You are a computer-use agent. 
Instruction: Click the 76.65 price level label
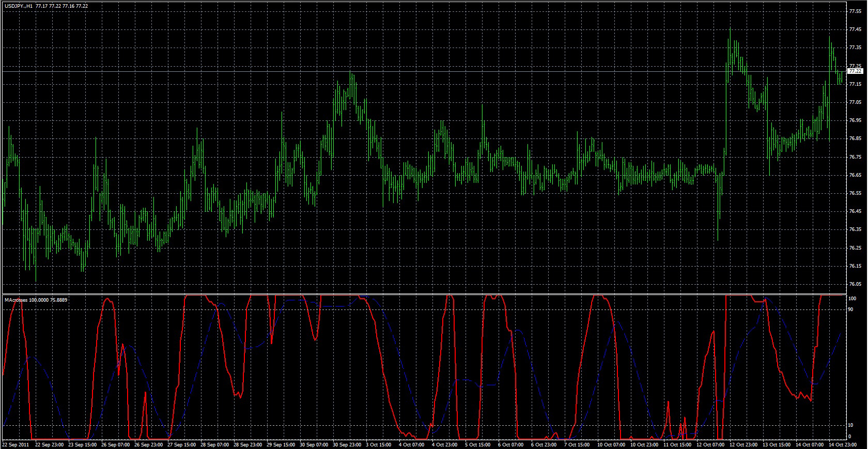(855, 175)
